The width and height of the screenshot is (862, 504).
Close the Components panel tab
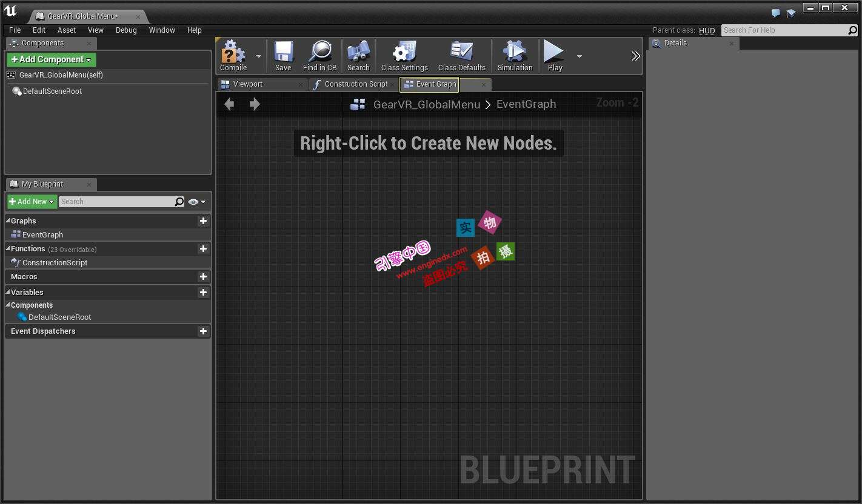click(x=89, y=44)
